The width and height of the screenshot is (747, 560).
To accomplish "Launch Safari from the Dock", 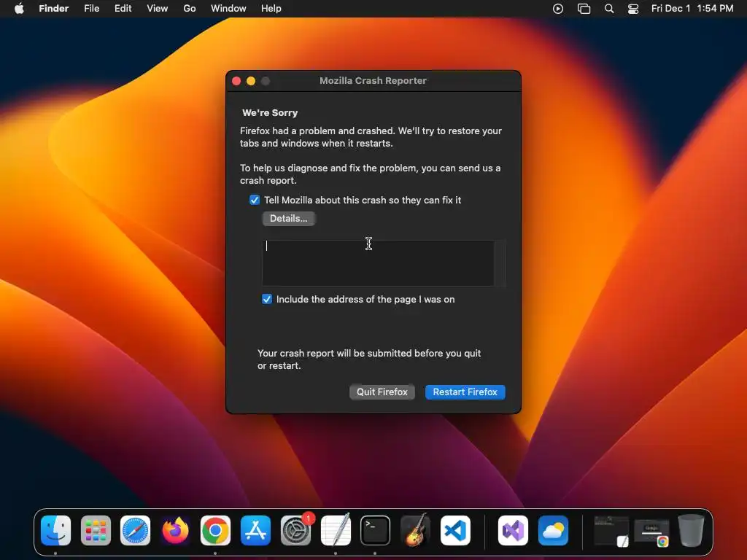I will (x=135, y=531).
